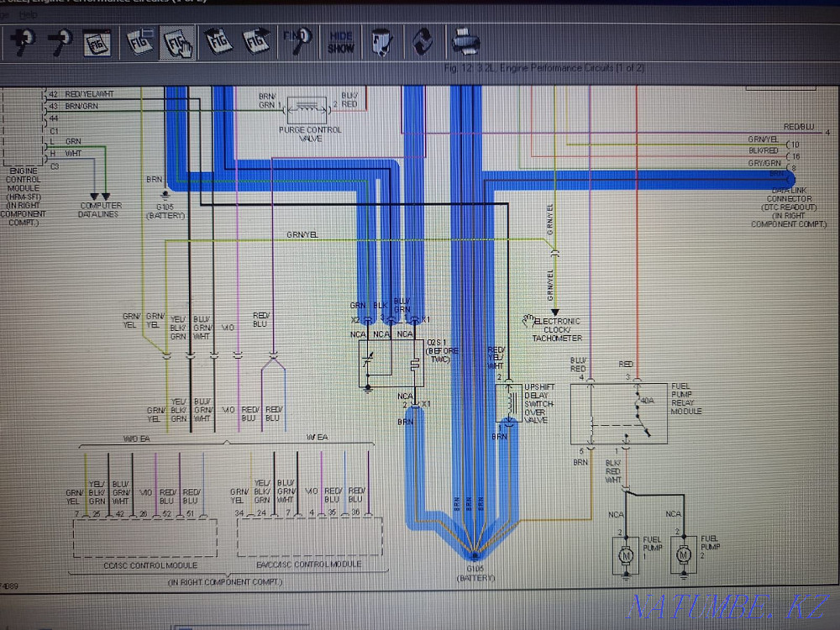This screenshot has width=840, height=630.
Task: Click the "W/ EA" bracket label
Action: click(318, 437)
